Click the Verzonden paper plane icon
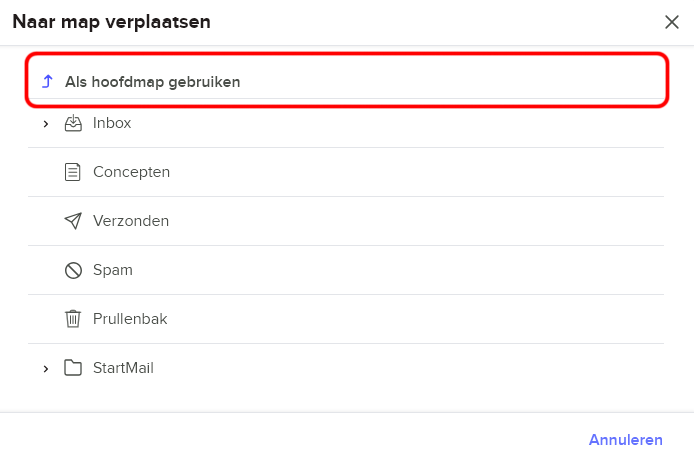 (73, 221)
